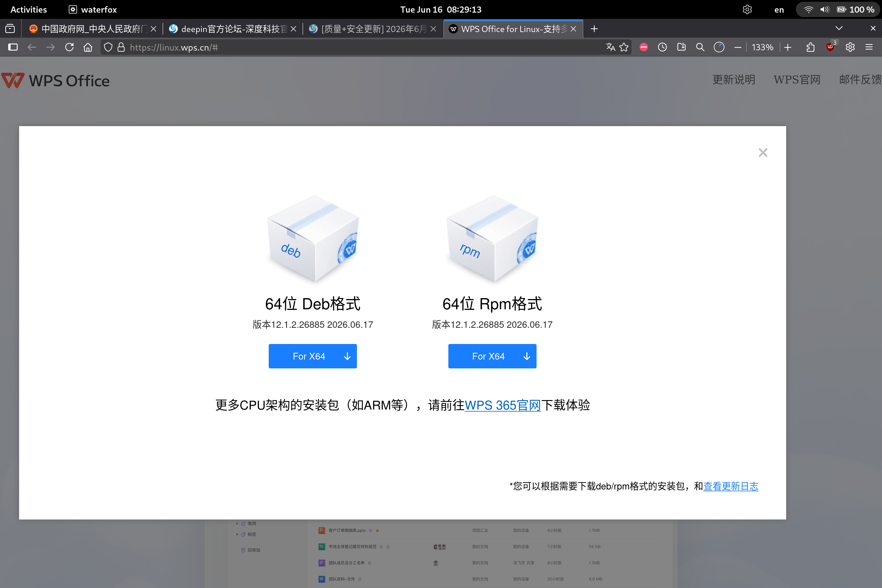Open browser settings gear icon
Screen dimensions: 882x588
tap(850, 47)
